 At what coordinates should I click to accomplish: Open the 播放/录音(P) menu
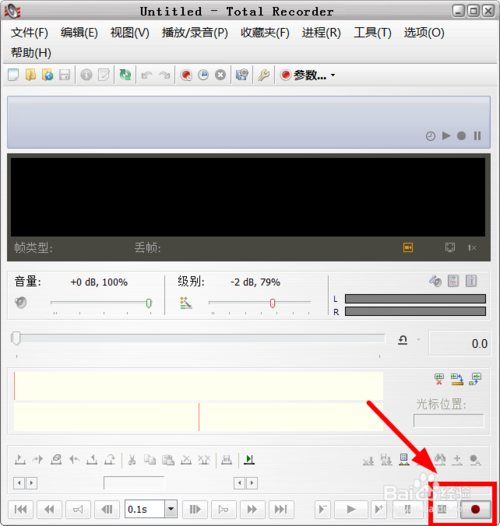[195, 33]
